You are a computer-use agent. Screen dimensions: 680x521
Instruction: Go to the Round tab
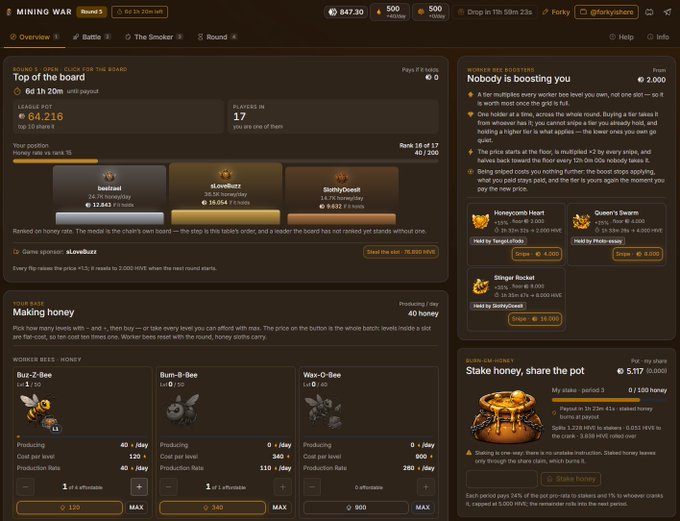(217, 37)
